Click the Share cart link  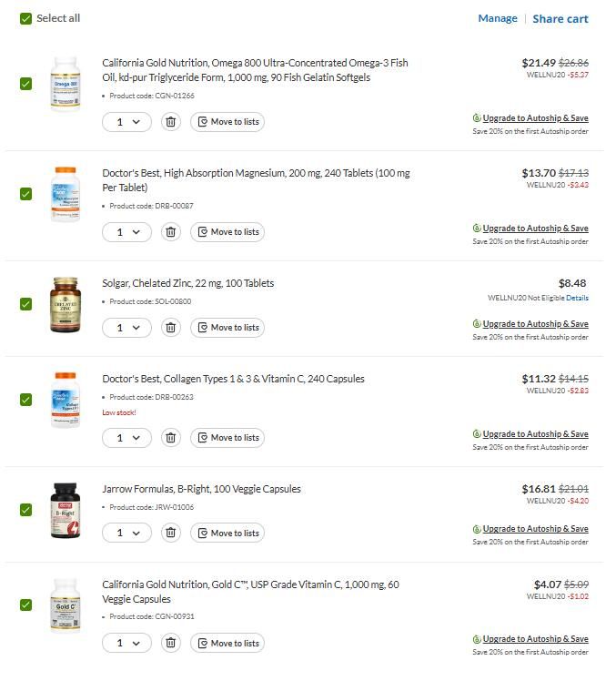tap(560, 18)
